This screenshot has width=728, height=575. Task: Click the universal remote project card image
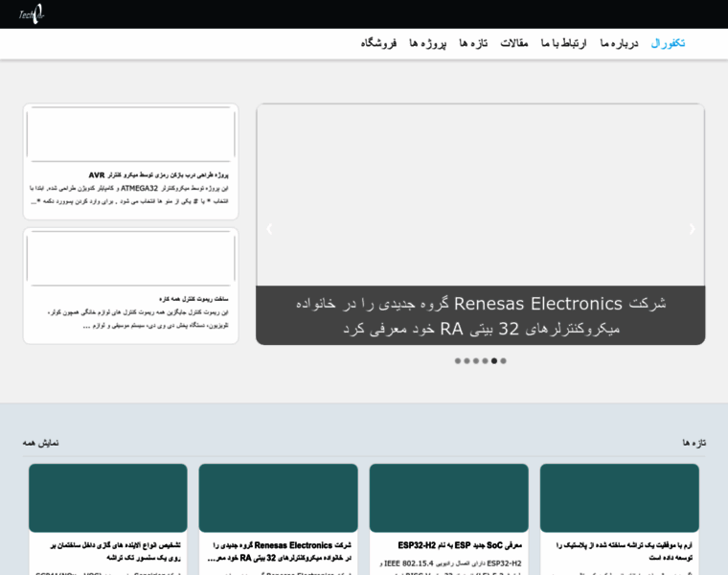[131, 258]
